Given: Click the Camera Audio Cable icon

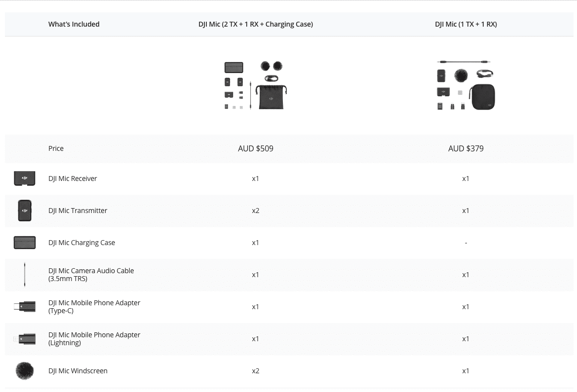Looking at the screenshot, I should 25,275.
